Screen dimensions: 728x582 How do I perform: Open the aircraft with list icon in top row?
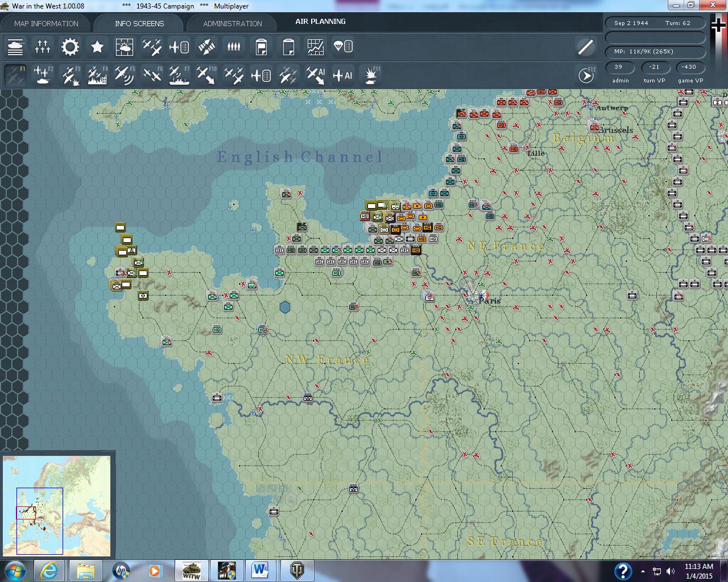click(179, 47)
